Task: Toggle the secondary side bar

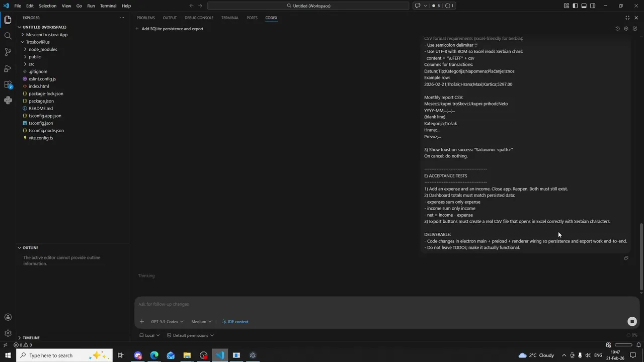Action: point(593,6)
